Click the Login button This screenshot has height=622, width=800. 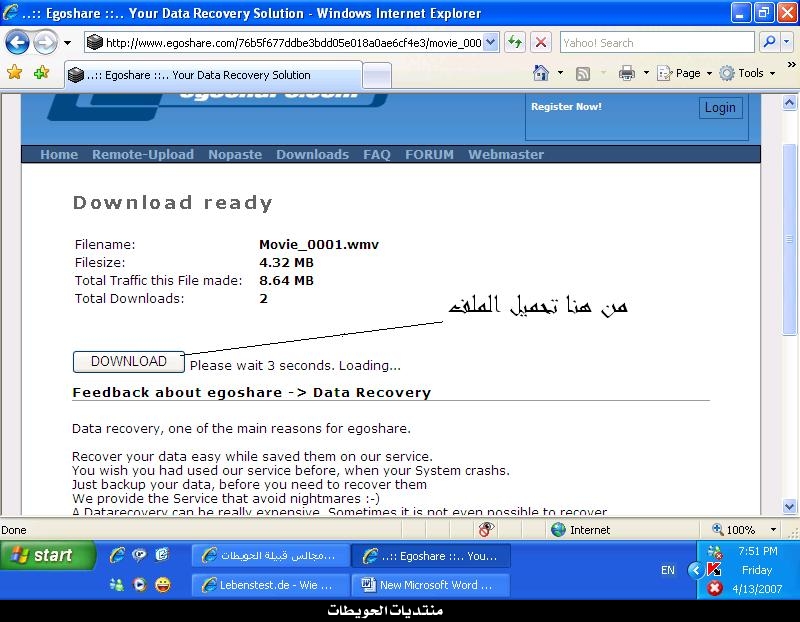click(x=720, y=108)
